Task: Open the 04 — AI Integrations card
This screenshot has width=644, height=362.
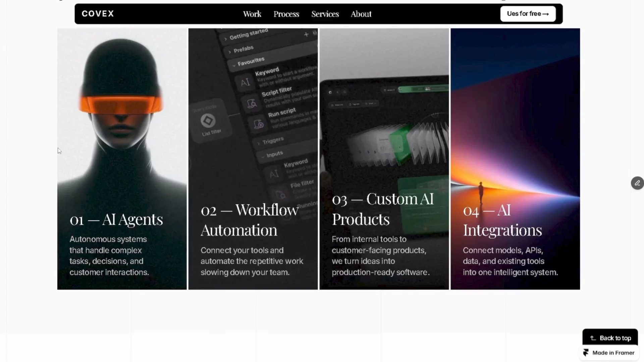Action: tap(515, 159)
